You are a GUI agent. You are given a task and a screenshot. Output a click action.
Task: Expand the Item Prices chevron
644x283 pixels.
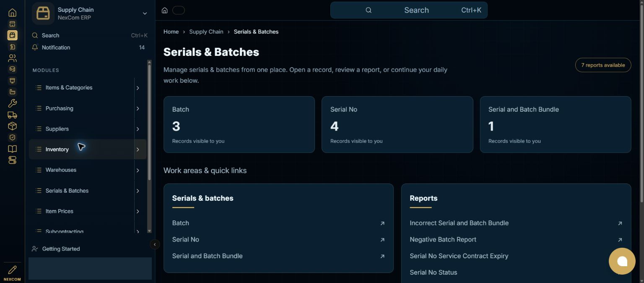tap(138, 211)
